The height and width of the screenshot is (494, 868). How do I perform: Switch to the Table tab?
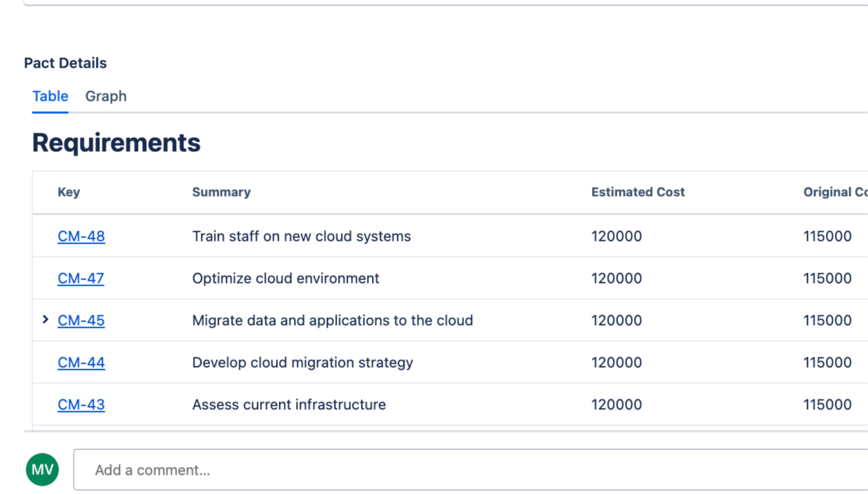coord(50,97)
